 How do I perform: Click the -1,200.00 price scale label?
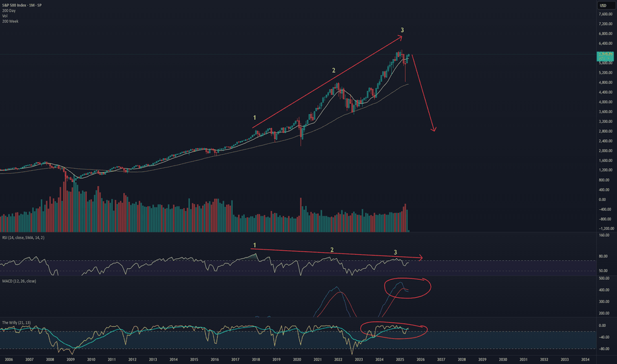point(606,228)
